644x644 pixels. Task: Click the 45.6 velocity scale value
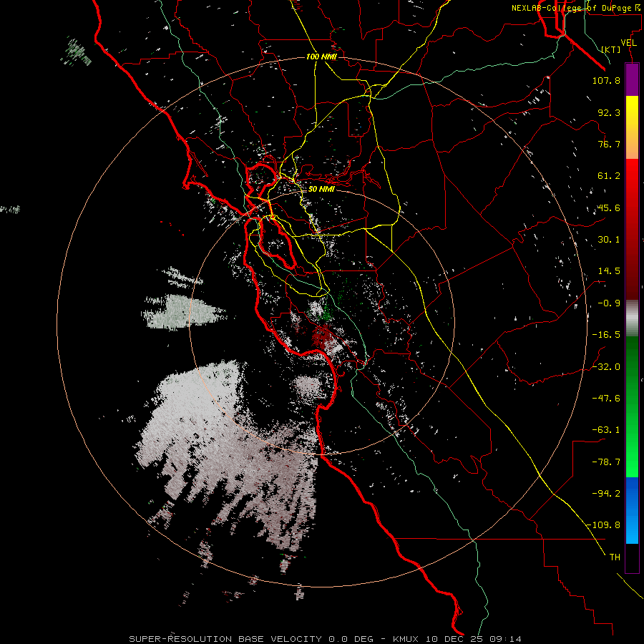point(609,208)
